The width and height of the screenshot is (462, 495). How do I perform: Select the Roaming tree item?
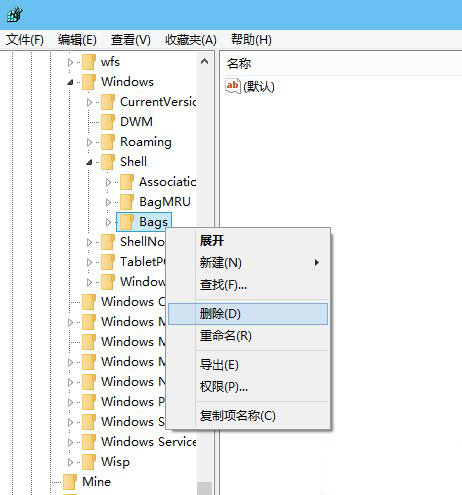tap(146, 142)
